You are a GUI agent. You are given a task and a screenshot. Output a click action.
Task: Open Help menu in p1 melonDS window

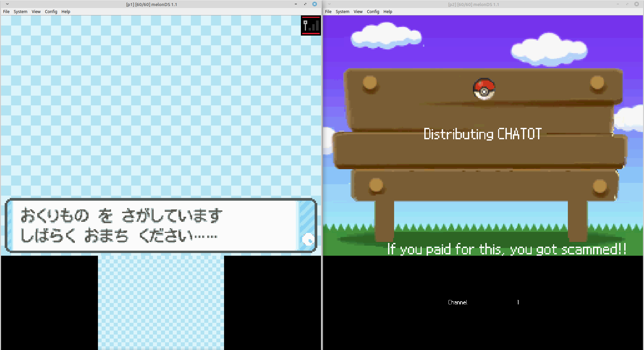[x=66, y=11]
